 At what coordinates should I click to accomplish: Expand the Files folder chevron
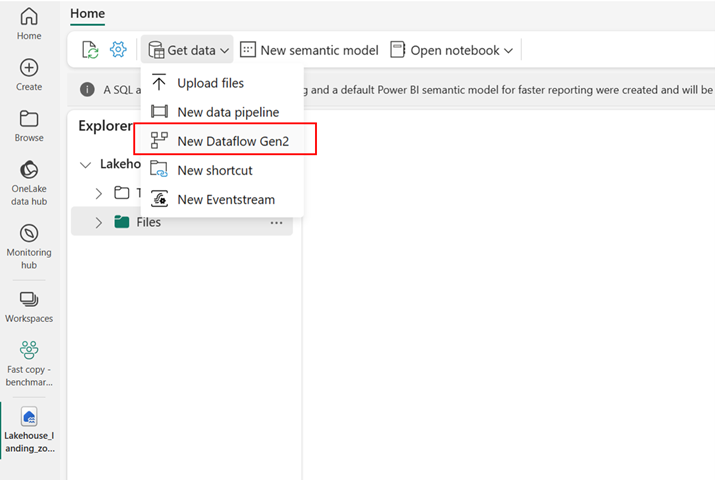(98, 222)
